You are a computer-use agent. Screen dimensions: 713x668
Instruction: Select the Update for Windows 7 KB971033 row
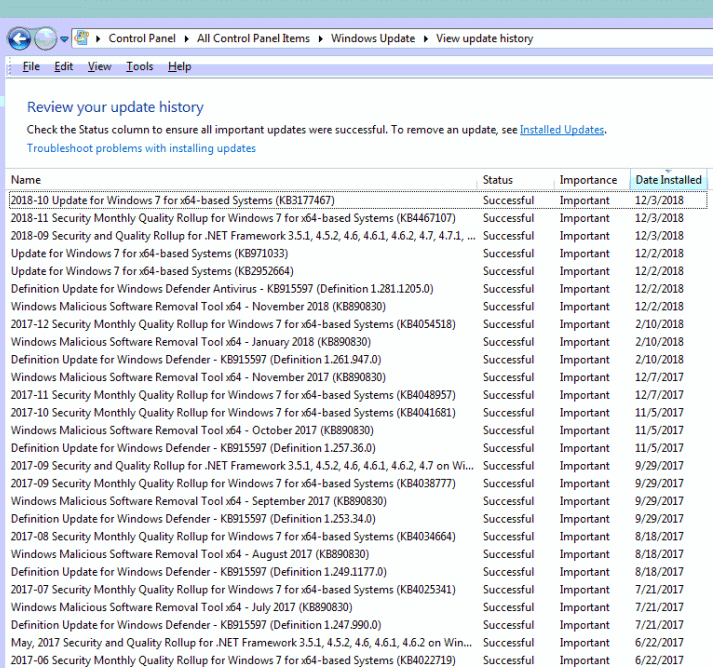tap(357, 253)
